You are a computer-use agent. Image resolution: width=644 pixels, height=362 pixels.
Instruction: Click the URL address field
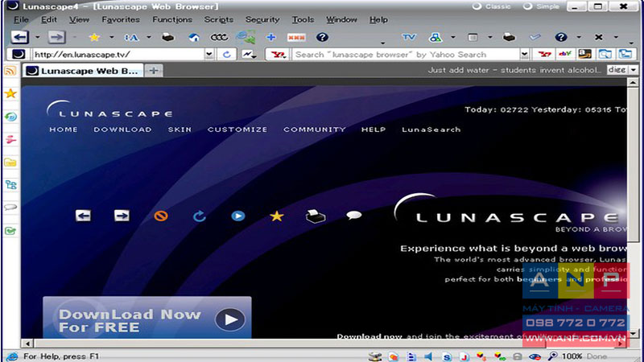point(118,54)
